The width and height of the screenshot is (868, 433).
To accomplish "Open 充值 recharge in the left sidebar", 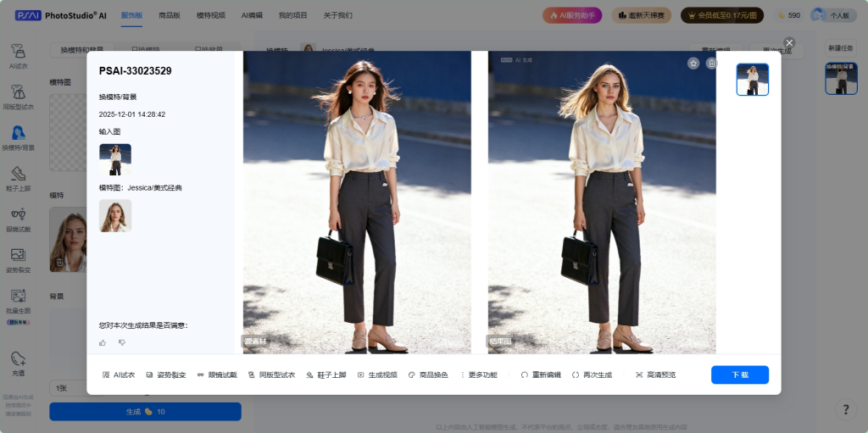I will tap(19, 364).
